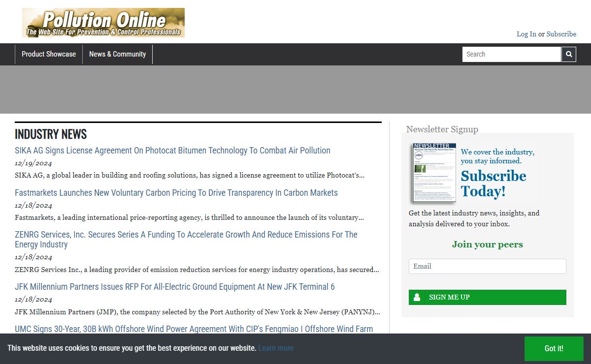This screenshot has height=364, width=591.
Task: Click the Subscribe Today! heading
Action: tap(493, 183)
